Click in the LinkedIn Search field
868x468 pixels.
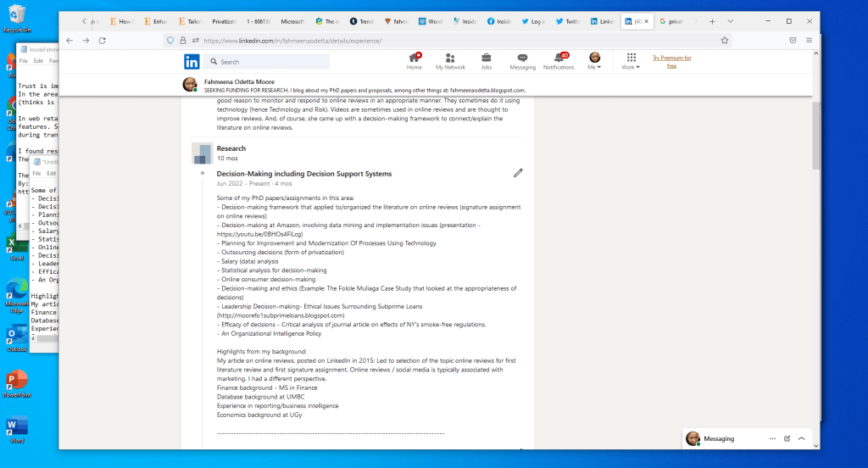[271, 62]
